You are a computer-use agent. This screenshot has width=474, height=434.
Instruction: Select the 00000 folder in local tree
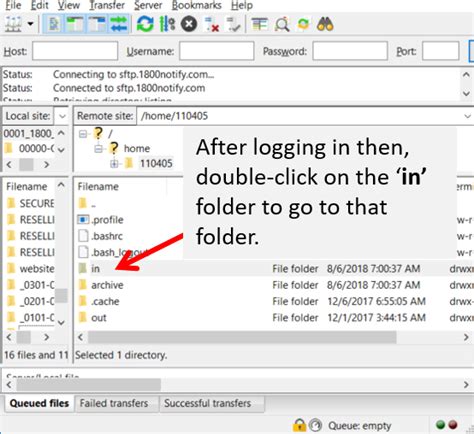(x=30, y=148)
